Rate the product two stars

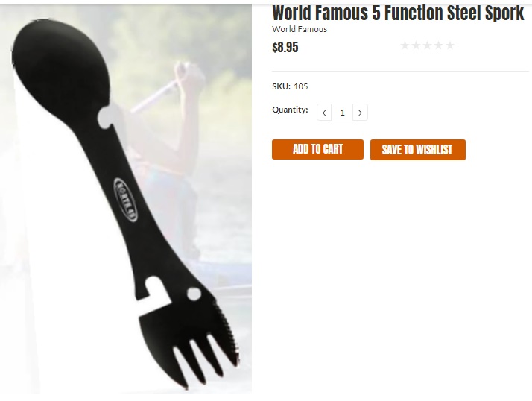click(416, 45)
